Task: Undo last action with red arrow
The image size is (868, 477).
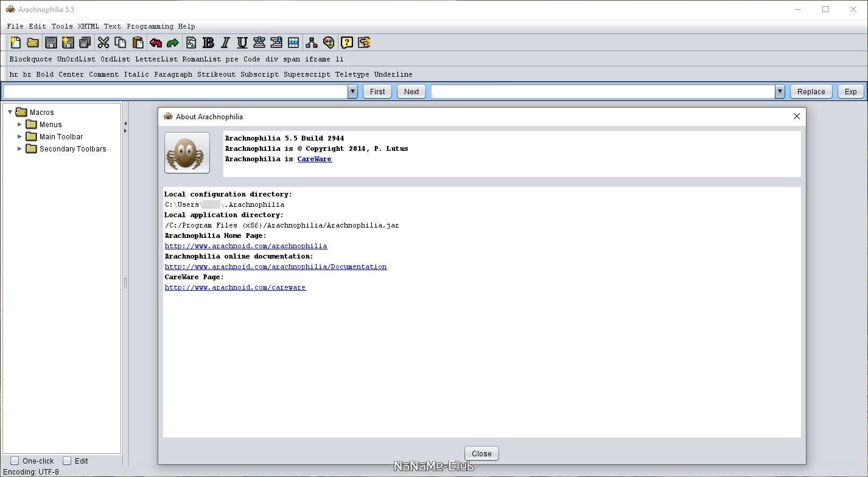Action: (x=156, y=43)
